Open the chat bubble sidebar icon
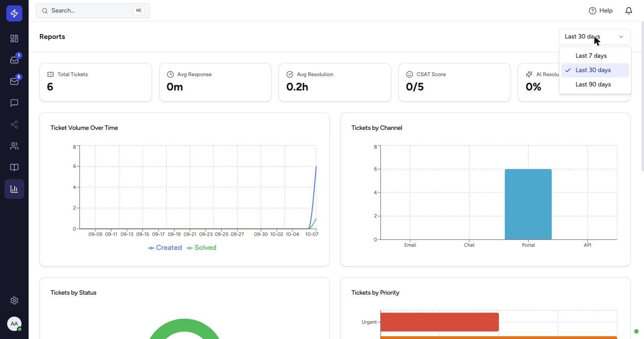 pyautogui.click(x=14, y=103)
